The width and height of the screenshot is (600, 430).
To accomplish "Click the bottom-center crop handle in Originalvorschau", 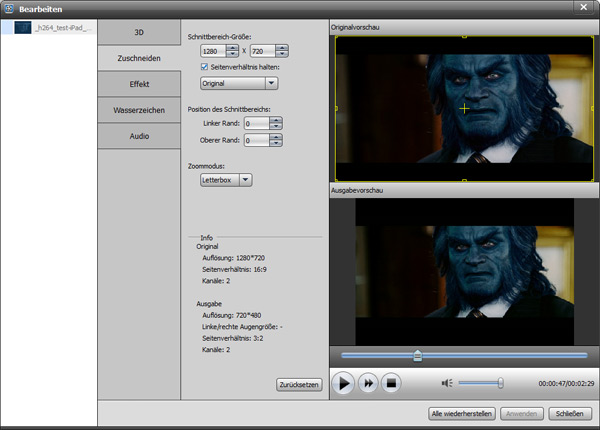I will click(464, 180).
